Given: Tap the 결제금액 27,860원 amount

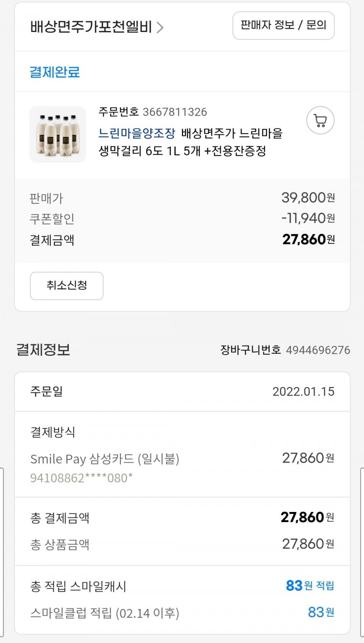Looking at the screenshot, I should 309,239.
